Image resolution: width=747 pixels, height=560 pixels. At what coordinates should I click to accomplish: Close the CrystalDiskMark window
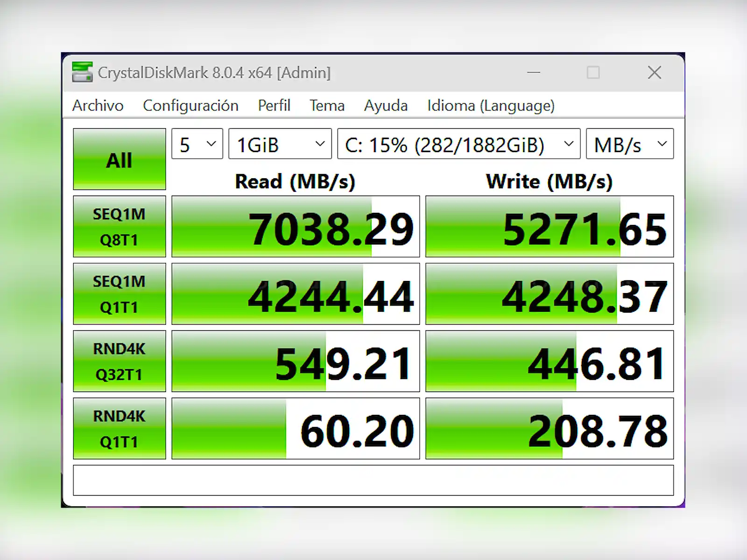(654, 72)
